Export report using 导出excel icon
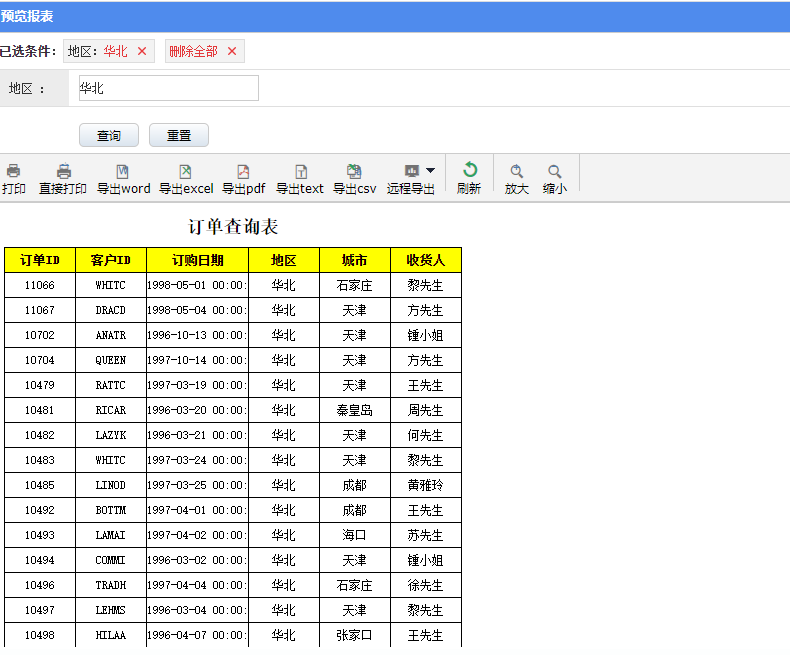Image resolution: width=790 pixels, height=655 pixels. pyautogui.click(x=185, y=171)
